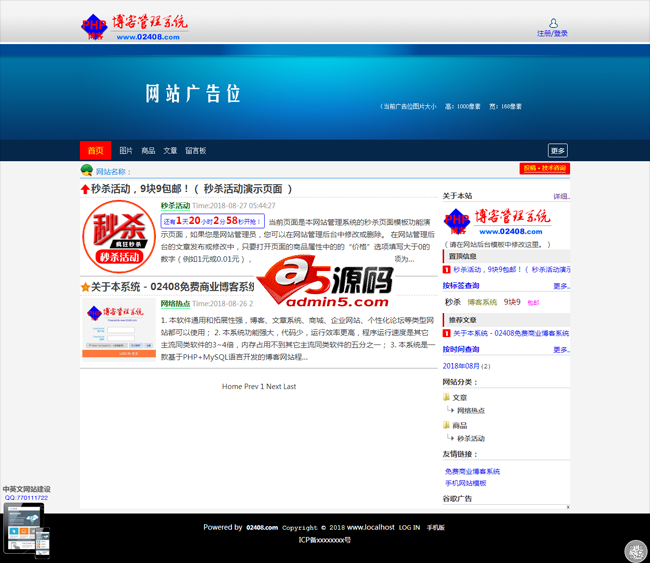
Task: Click the 网站广告位 banner image
Action: point(325,98)
